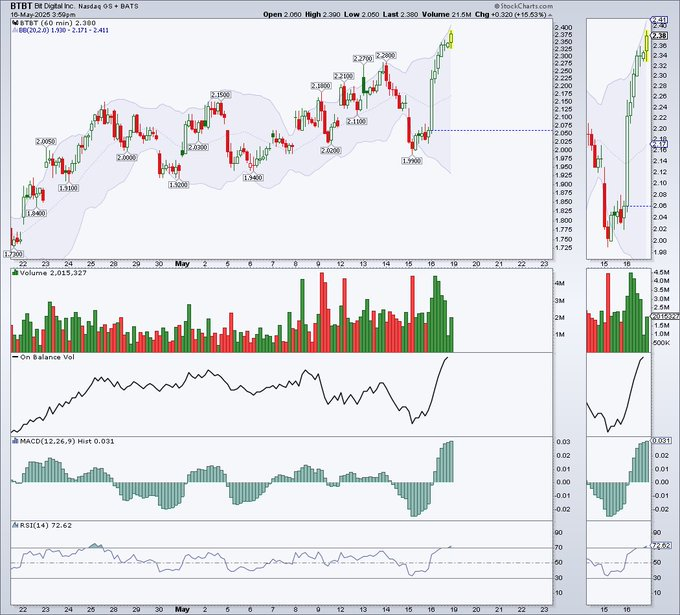Screen dimensions: 680x615
Task: Click the 2.0050 price annotation
Action: (46, 142)
